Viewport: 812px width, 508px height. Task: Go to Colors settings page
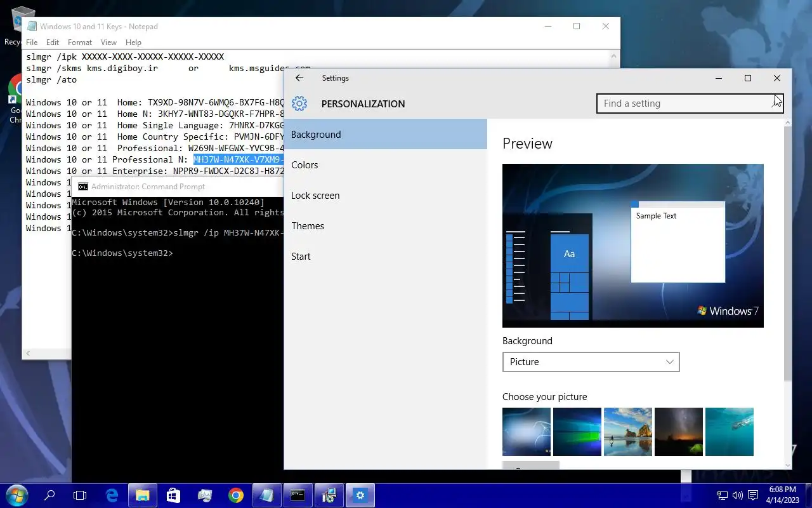pos(385,165)
